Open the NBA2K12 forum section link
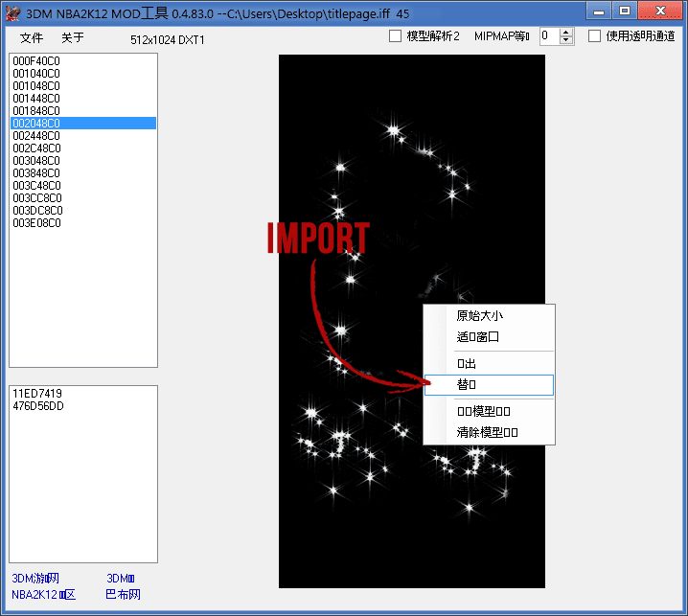 pyautogui.click(x=43, y=595)
